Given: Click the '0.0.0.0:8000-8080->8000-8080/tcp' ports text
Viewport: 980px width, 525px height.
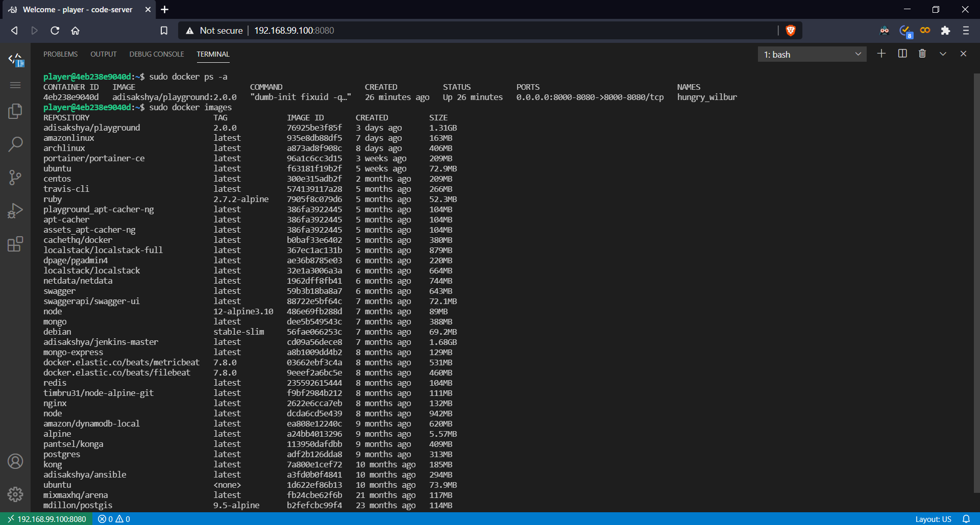Looking at the screenshot, I should tap(590, 97).
